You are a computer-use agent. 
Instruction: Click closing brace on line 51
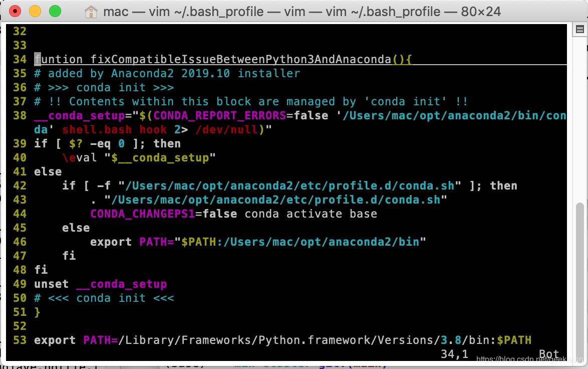[x=37, y=312]
